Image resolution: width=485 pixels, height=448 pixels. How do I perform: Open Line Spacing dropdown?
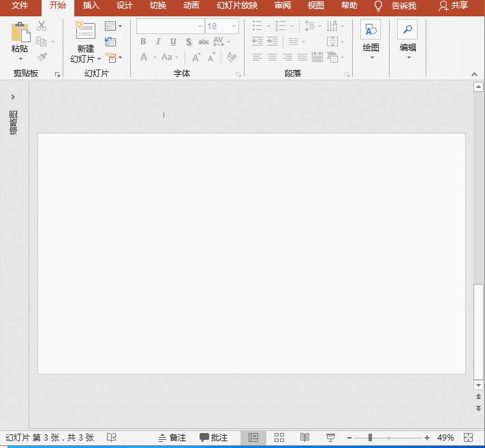(x=319, y=27)
